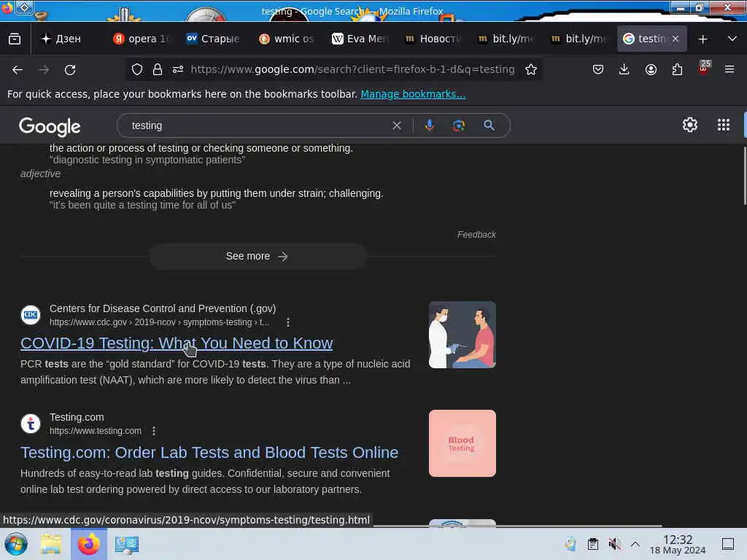747x560 pixels.
Task: Open Google quick settings gear
Action: tap(690, 125)
